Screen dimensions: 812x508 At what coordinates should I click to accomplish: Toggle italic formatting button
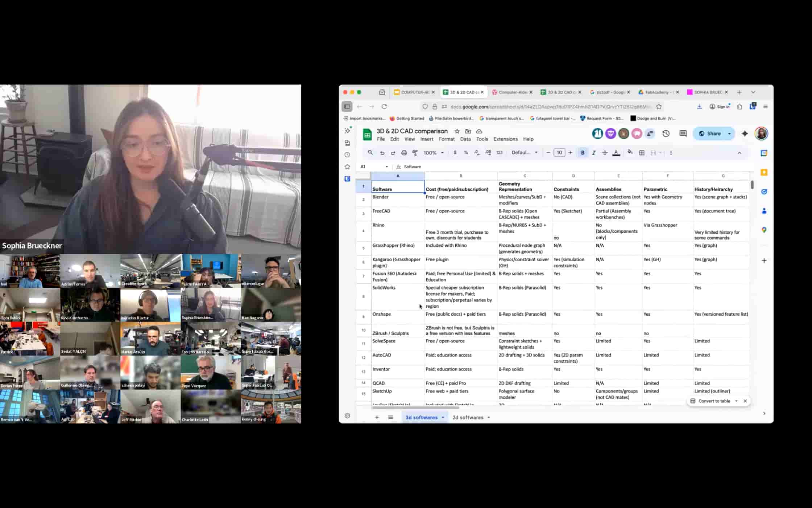[x=594, y=153]
